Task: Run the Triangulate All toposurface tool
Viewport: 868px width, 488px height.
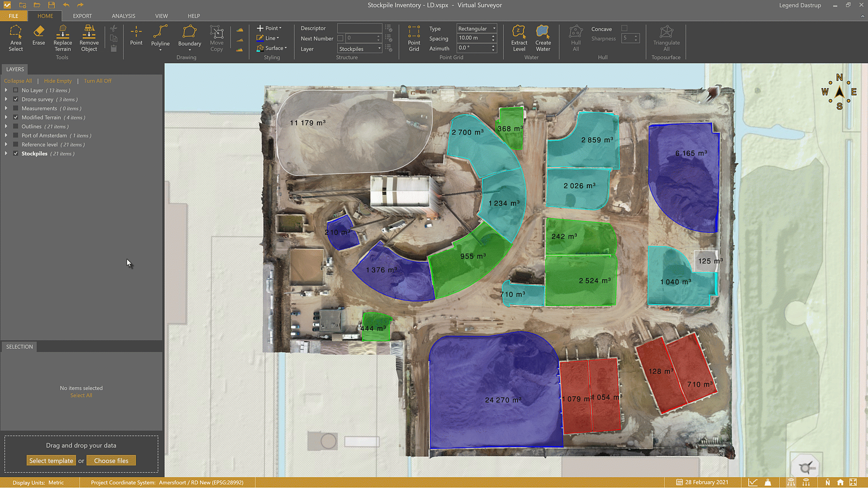Action: point(666,38)
